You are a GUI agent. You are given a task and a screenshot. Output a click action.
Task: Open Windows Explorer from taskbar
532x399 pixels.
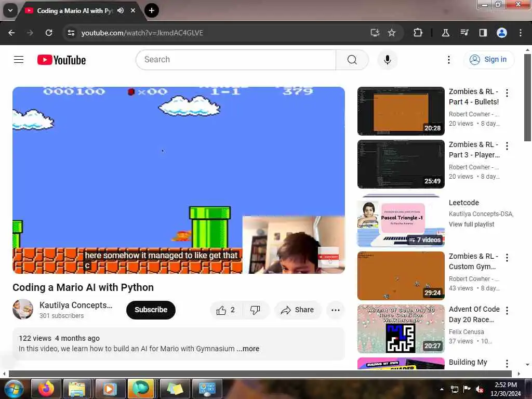(x=77, y=389)
